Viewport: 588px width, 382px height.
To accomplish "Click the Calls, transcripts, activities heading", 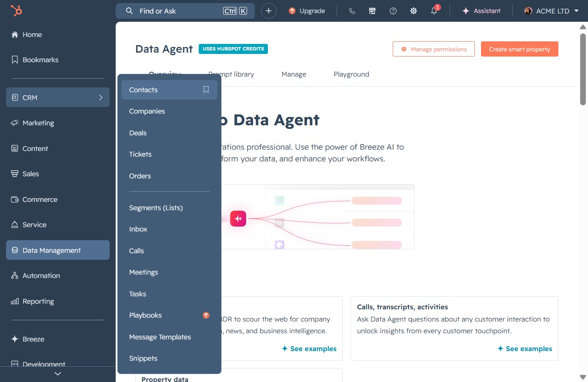I will (402, 307).
